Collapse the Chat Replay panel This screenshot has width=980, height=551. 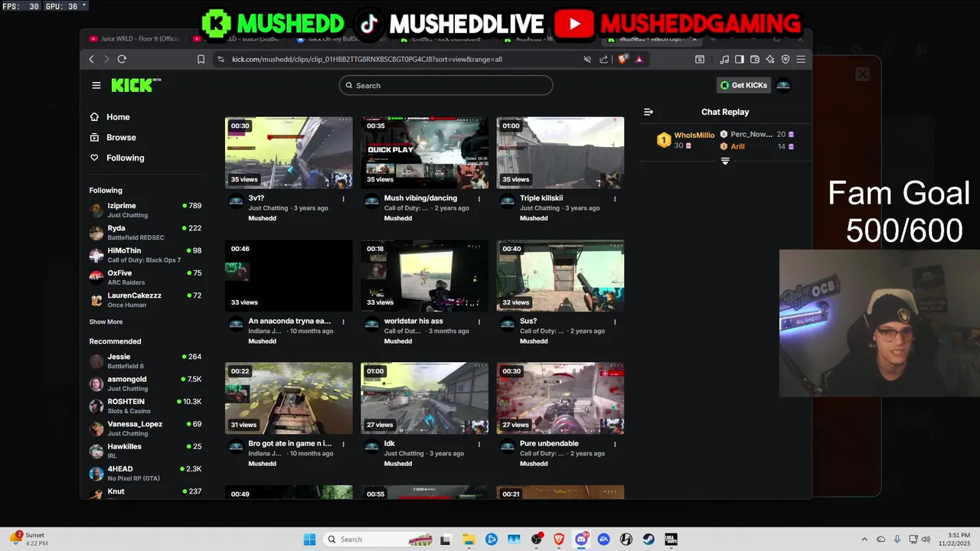[648, 112]
